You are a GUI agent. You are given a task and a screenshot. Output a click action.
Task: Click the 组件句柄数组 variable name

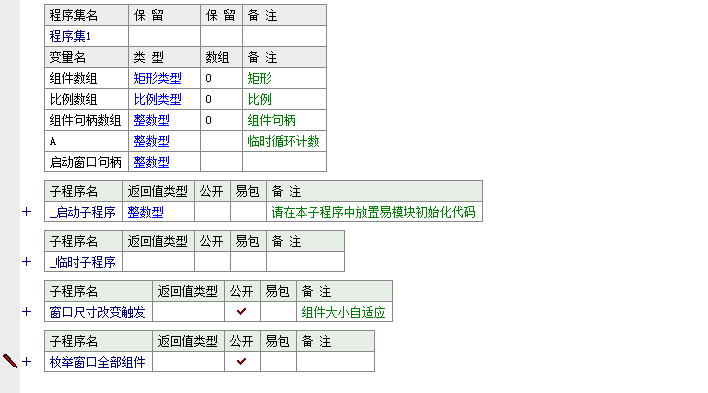tap(86, 120)
